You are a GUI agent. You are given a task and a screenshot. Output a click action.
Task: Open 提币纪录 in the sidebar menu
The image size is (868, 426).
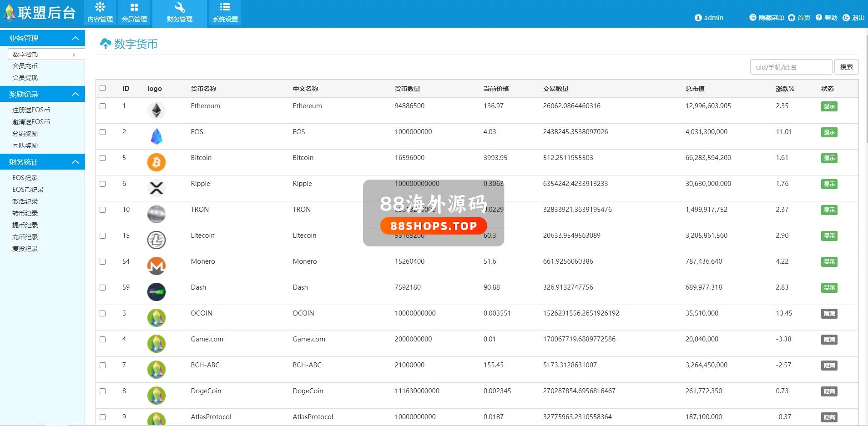(x=25, y=225)
